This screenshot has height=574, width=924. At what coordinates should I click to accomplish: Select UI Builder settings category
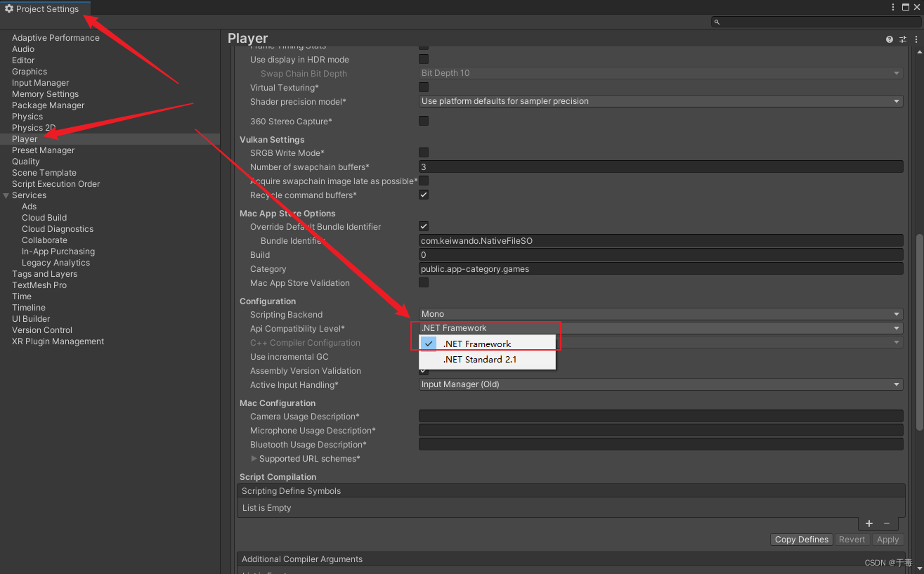pos(31,319)
